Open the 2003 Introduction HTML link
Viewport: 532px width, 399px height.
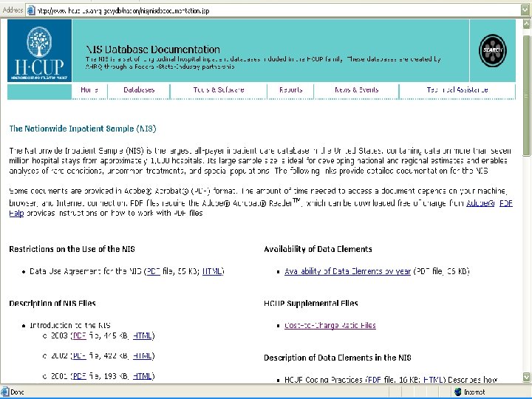142,335
